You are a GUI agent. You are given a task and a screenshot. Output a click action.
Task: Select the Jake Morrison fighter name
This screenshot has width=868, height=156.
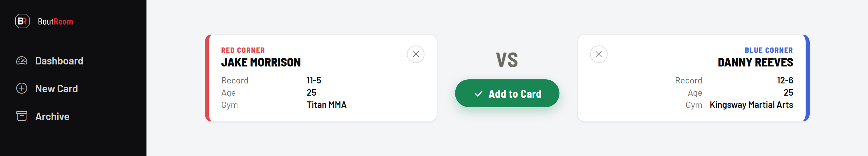[x=261, y=62]
